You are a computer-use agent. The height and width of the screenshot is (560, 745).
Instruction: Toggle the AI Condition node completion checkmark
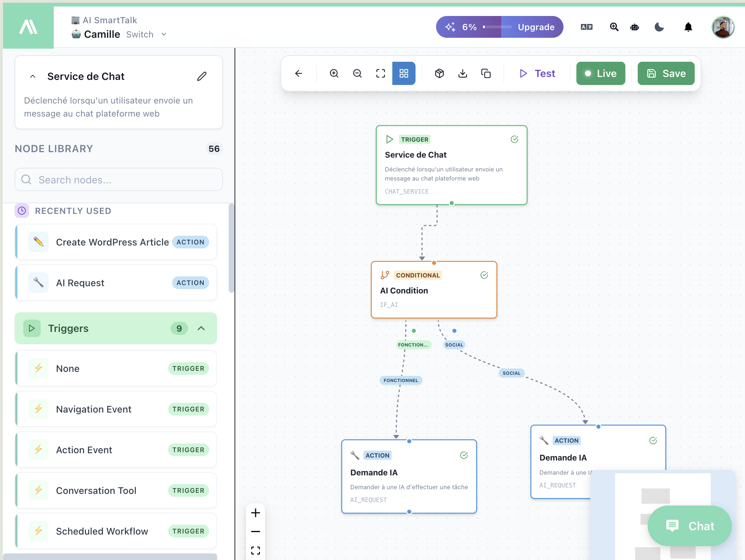pyautogui.click(x=485, y=275)
